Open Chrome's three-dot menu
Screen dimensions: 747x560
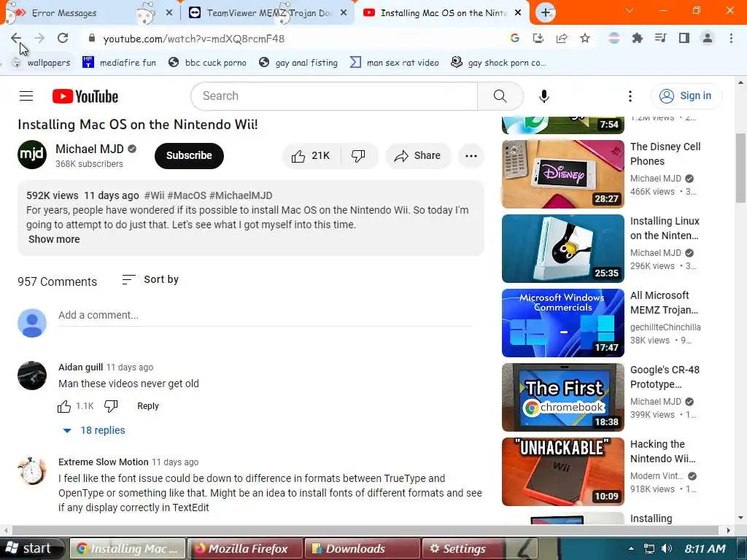pos(731,38)
